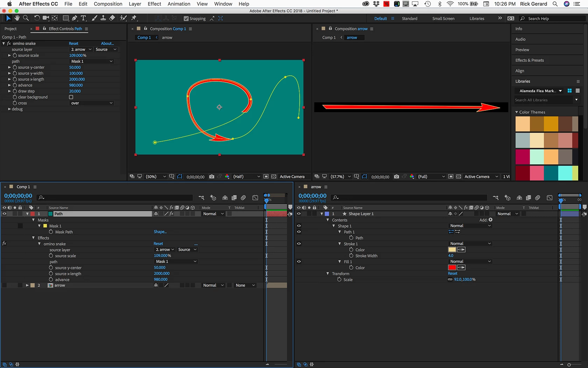Viewport: 588px width, 368px height.
Task: Open composition mini-flowchart in Comp 1 timeline
Action: 201,198
